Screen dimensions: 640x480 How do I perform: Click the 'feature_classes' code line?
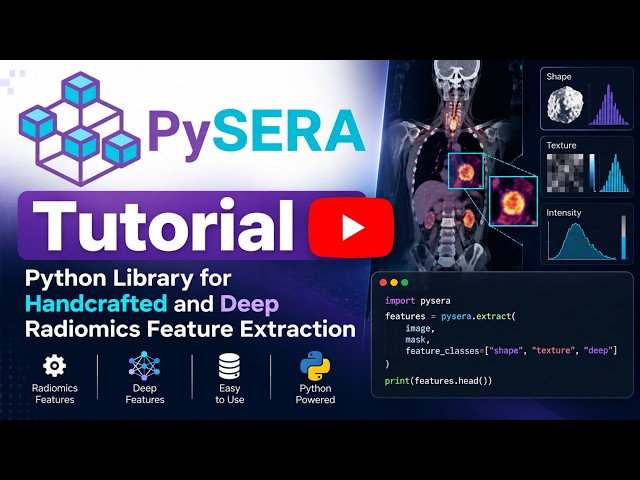pos(511,351)
